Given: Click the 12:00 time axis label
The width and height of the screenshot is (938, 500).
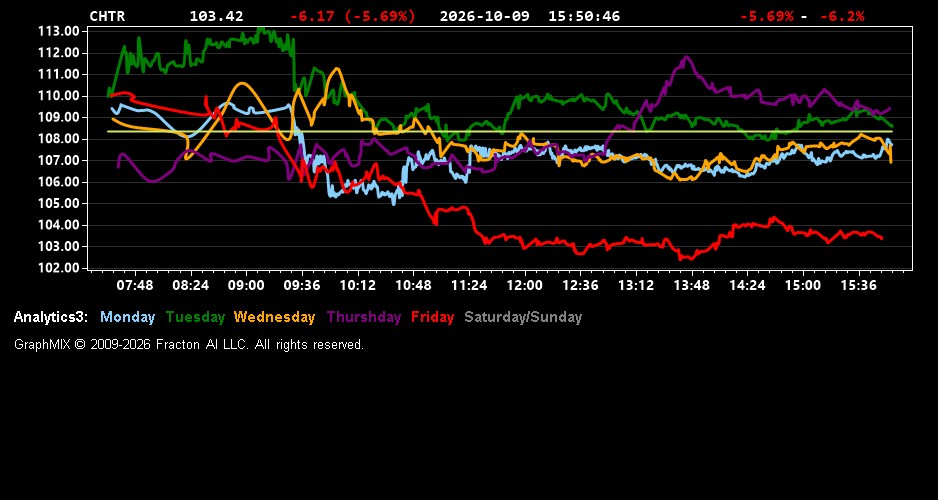Looking at the screenshot, I should click(525, 285).
